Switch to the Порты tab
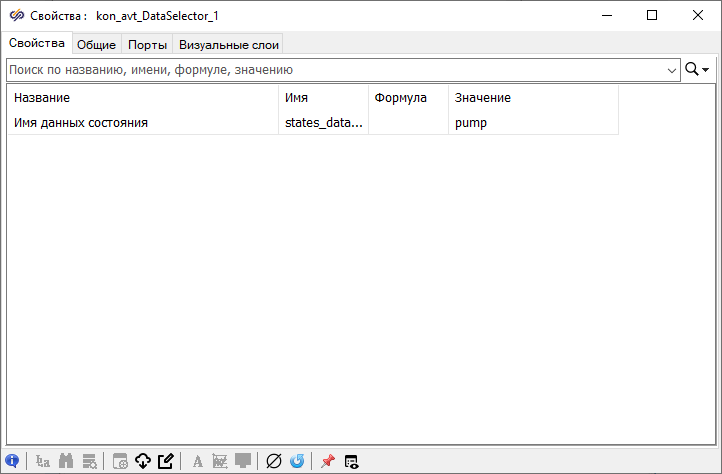Screen dimensions: 722x474 point(147,44)
